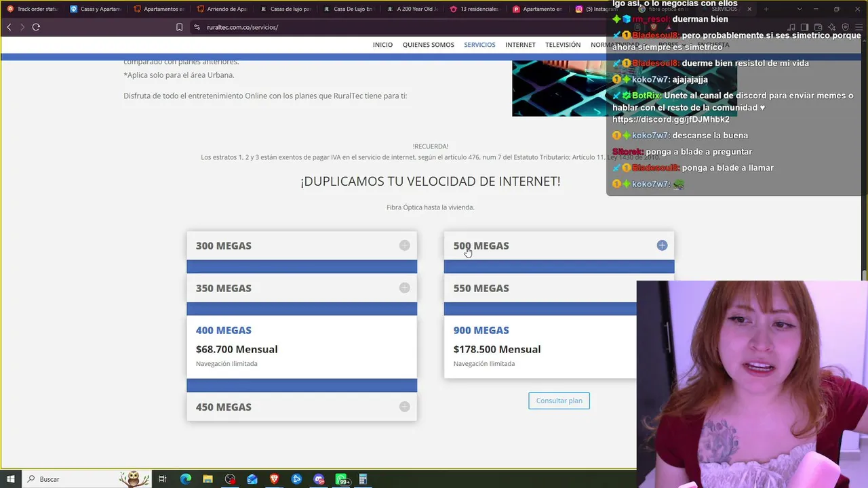Screen dimensions: 868x488
Task: Click the $68.700 Mensual price text
Action: click(237, 349)
